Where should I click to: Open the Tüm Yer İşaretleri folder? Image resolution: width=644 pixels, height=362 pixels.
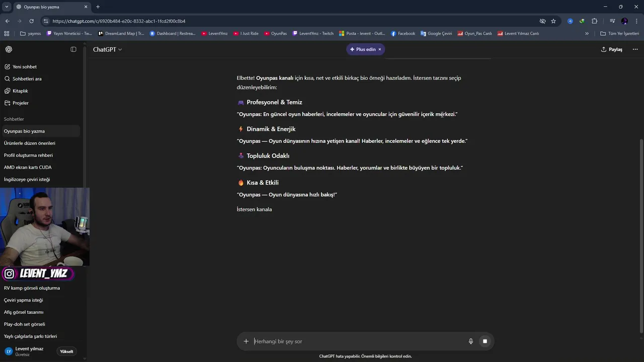(x=619, y=34)
